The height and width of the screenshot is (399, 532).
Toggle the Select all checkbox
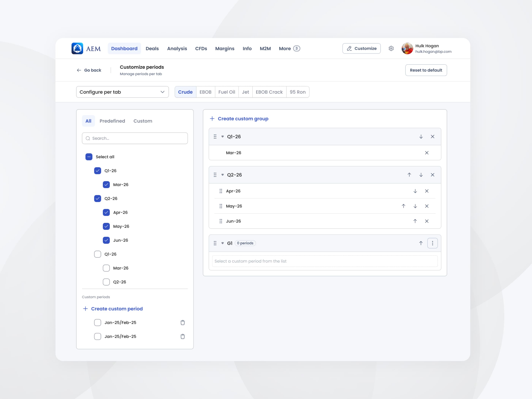tap(89, 157)
